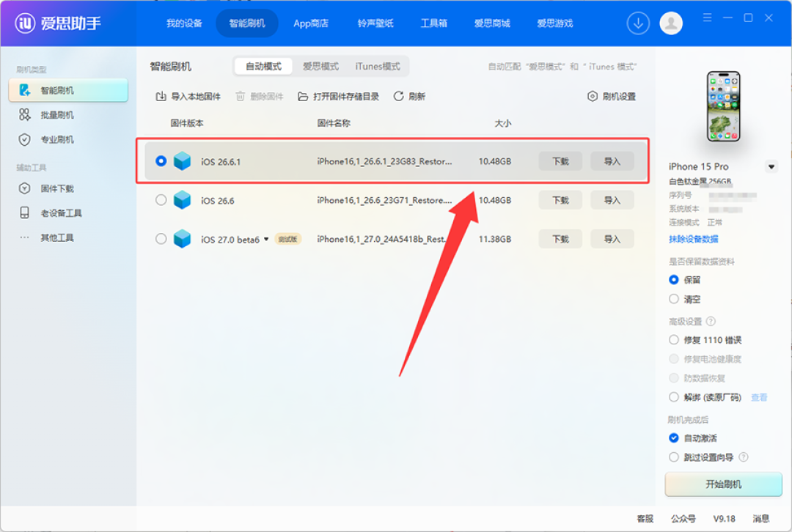The image size is (792, 532).
Task: Click 下载 for iOS 26.6 firmware
Action: (561, 200)
